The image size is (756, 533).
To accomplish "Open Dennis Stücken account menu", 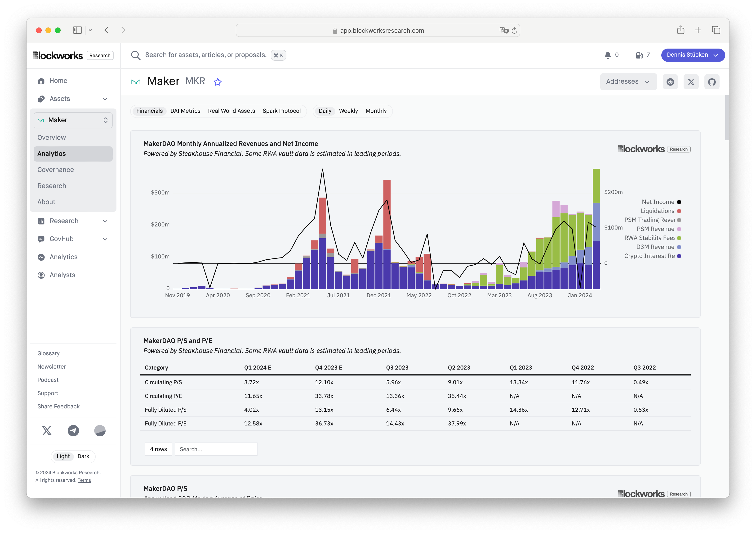I will pyautogui.click(x=693, y=55).
